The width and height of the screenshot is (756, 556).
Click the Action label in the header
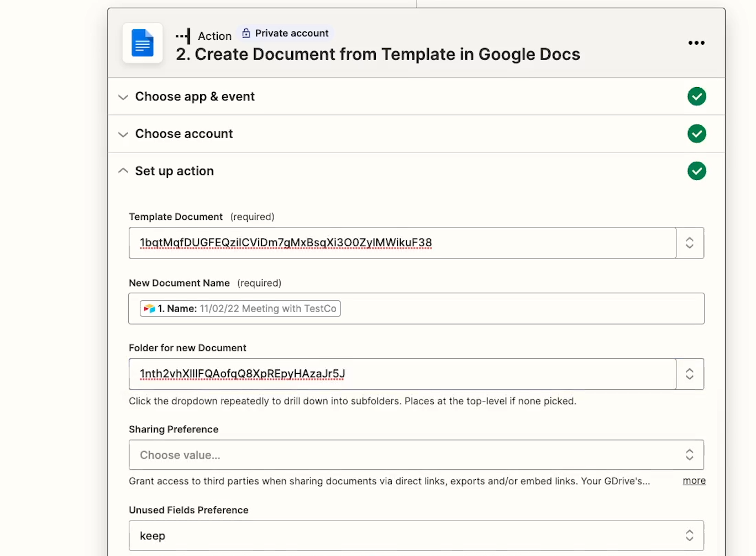tap(214, 36)
